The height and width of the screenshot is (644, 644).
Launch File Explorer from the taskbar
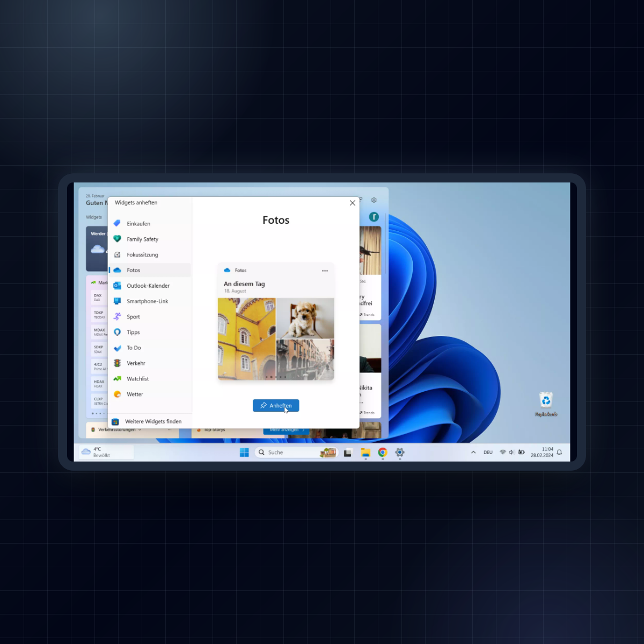pos(365,452)
